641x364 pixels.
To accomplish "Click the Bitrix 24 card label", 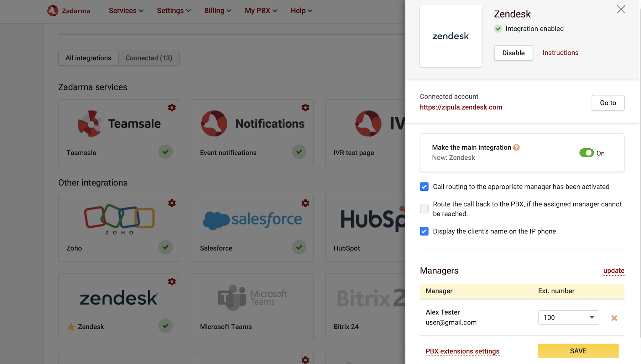I will click(346, 327).
